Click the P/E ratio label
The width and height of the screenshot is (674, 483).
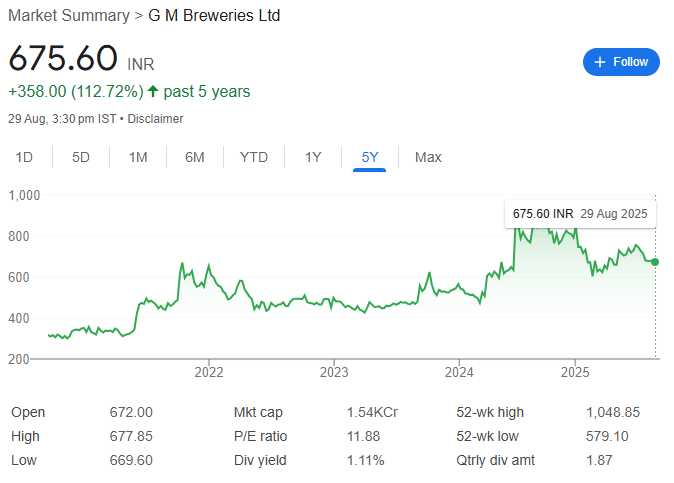pos(260,436)
